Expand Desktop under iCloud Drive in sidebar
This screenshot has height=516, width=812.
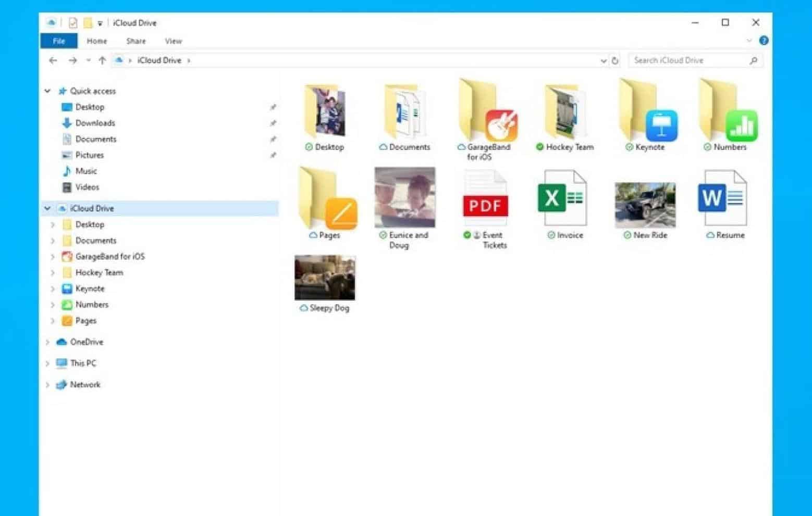point(53,225)
